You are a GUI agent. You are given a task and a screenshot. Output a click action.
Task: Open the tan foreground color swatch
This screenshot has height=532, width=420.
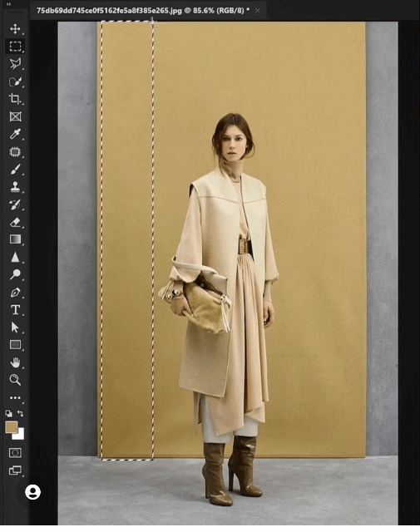pos(11,427)
